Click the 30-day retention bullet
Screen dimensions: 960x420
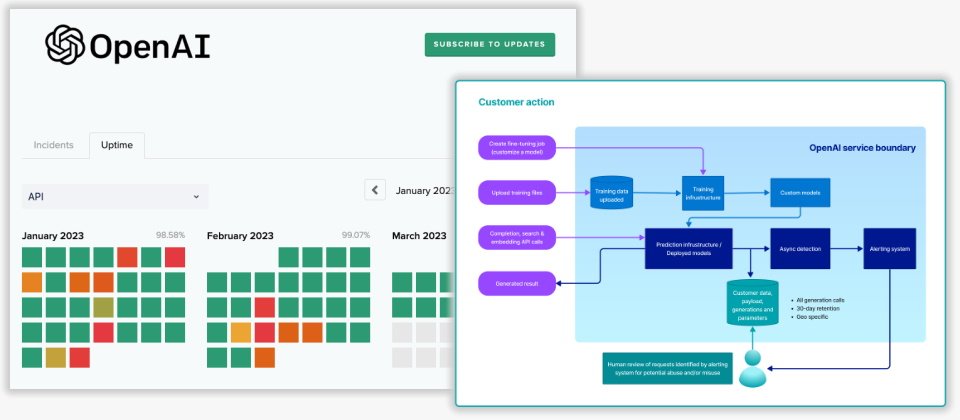816,309
